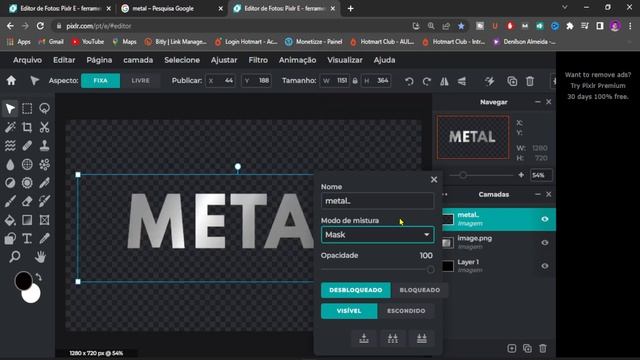Screen dimensions: 640x360
Task: Choose BLOQUEADO layer state
Action: pyautogui.click(x=420, y=290)
